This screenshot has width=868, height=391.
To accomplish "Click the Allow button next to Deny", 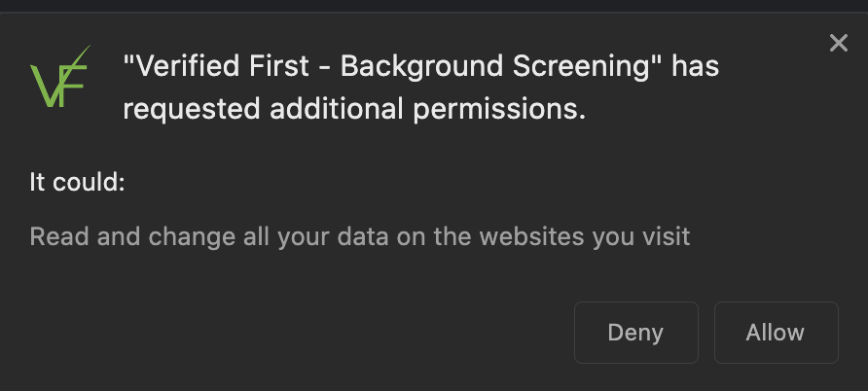I will pos(777,333).
